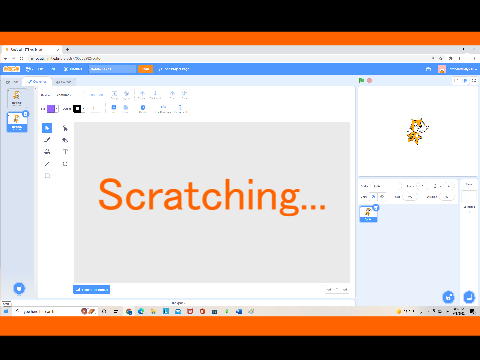Select the Circle tool
The image size is (480, 360).
pyautogui.click(x=65, y=164)
